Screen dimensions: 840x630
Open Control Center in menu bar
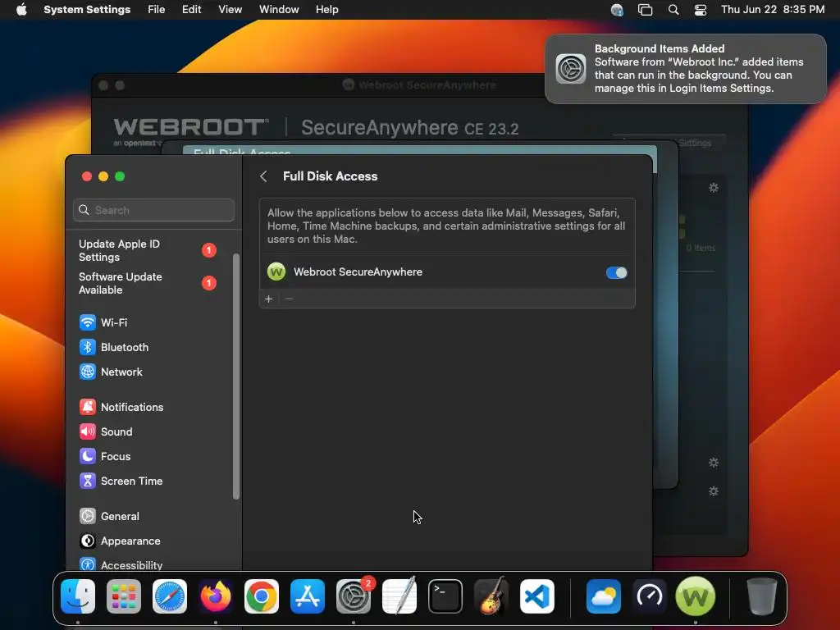tap(701, 10)
